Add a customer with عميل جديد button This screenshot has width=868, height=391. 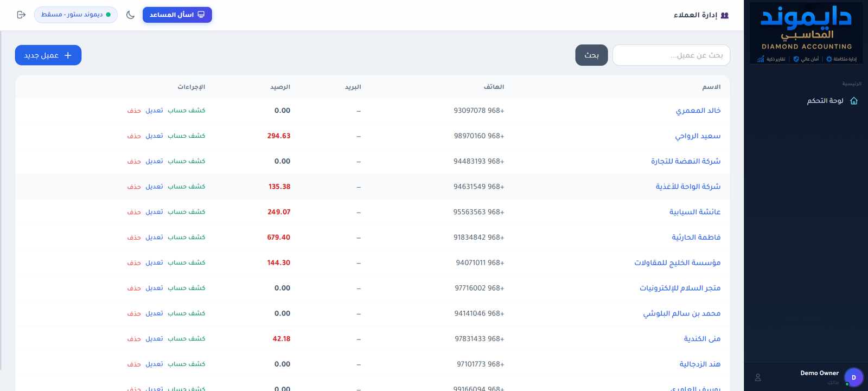coord(48,55)
